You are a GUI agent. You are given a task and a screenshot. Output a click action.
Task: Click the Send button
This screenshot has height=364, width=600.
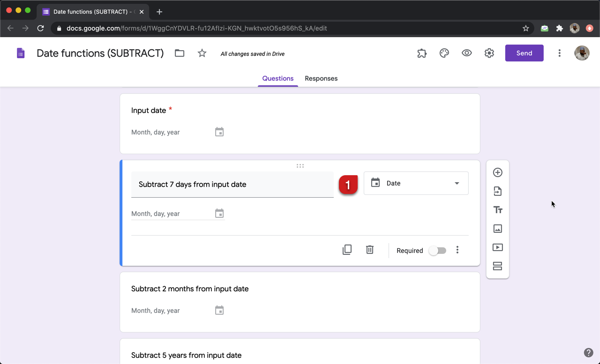524,53
